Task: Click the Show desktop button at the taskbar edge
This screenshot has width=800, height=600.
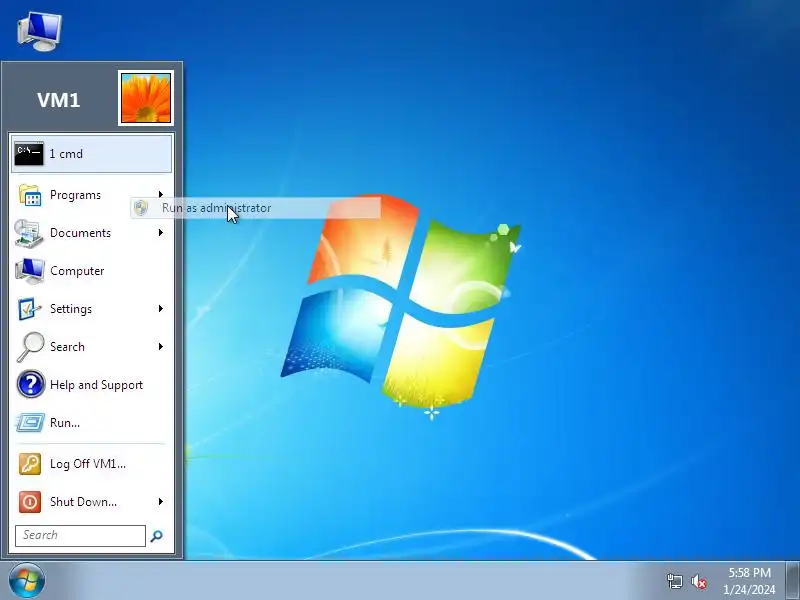Action: [x=793, y=581]
